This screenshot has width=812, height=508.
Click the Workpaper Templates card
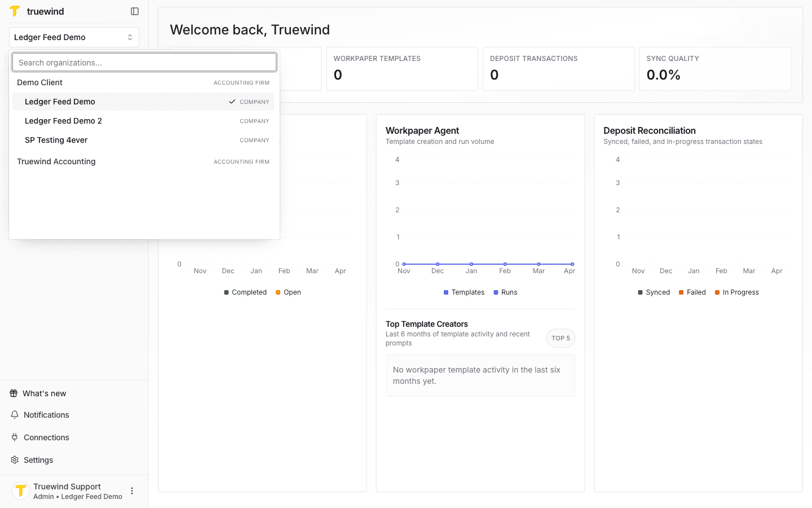point(402,69)
